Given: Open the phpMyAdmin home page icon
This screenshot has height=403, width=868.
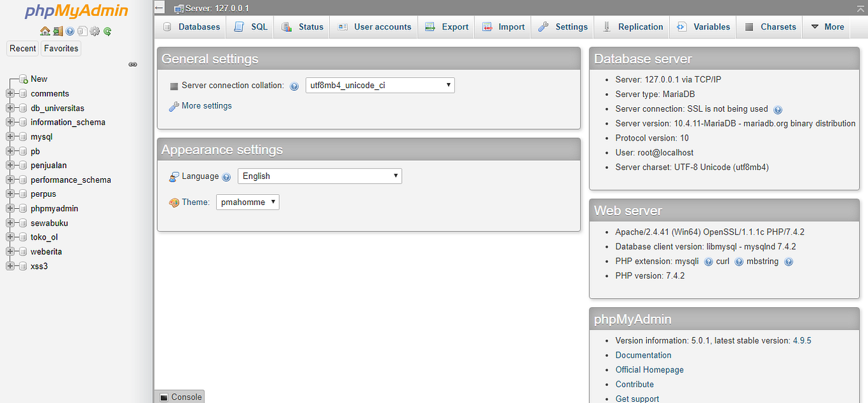Looking at the screenshot, I should click(x=45, y=31).
